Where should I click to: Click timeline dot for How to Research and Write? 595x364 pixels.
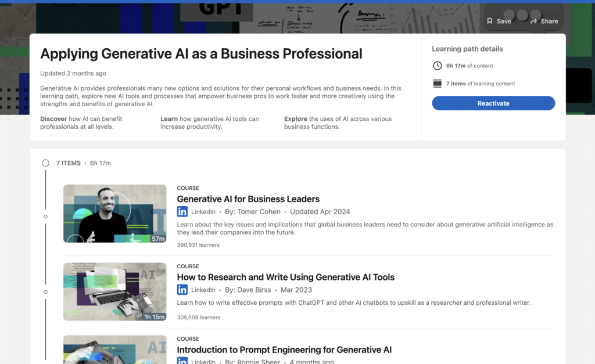45,292
